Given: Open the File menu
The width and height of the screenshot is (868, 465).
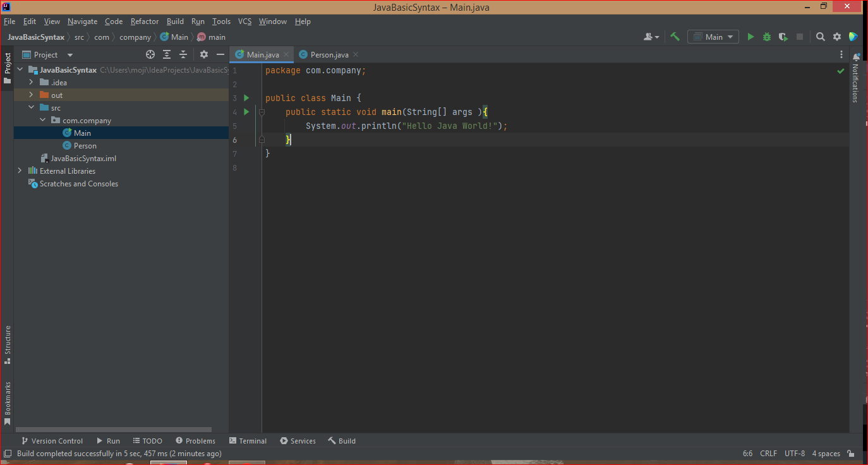Looking at the screenshot, I should [9, 21].
